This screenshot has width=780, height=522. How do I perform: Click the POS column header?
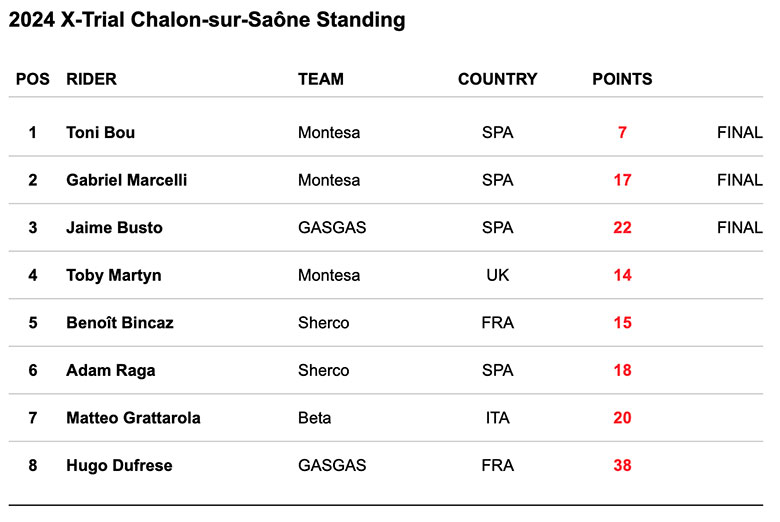click(x=33, y=79)
